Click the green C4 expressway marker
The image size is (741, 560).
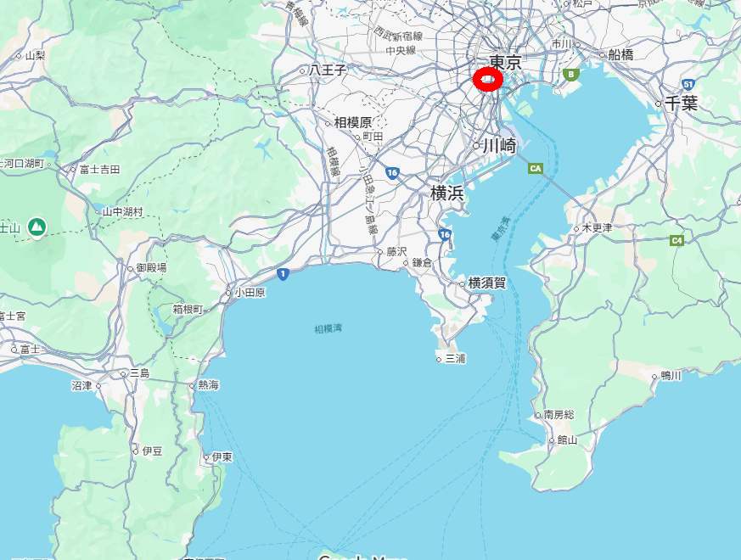[676, 240]
